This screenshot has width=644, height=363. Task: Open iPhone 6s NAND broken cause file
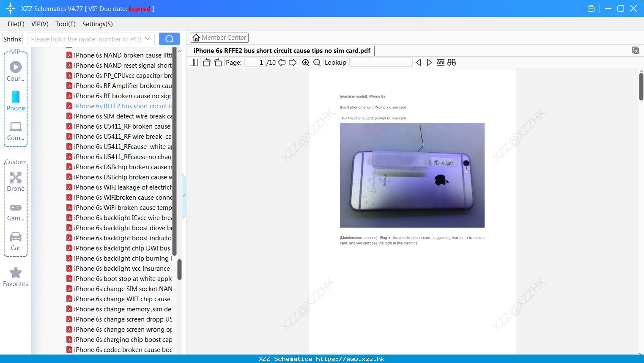pos(119,55)
